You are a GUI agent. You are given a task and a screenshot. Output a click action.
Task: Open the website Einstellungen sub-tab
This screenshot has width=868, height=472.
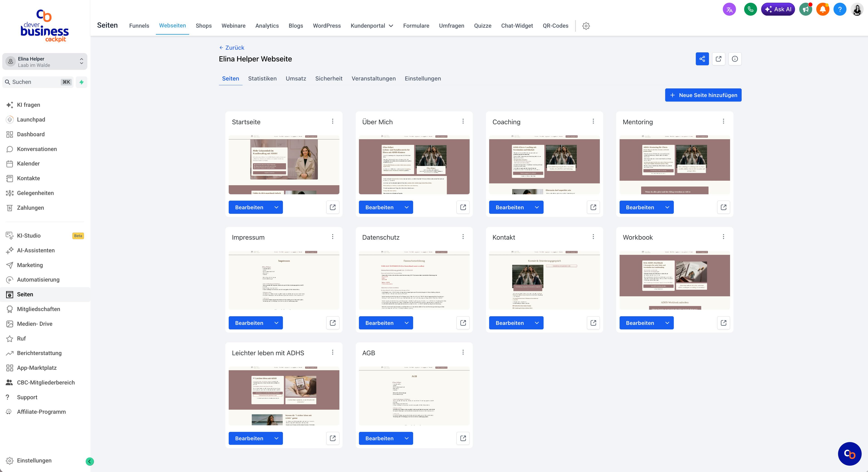[x=423, y=78]
